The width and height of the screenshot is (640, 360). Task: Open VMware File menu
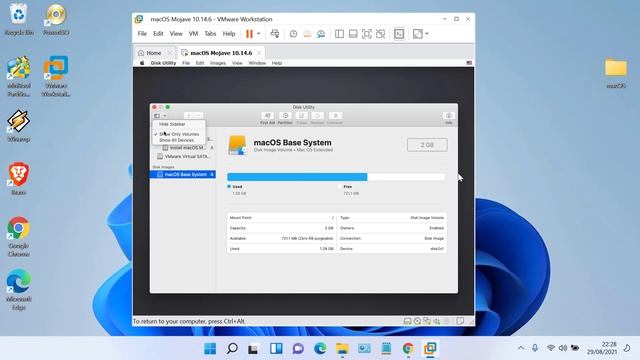pyautogui.click(x=142, y=34)
